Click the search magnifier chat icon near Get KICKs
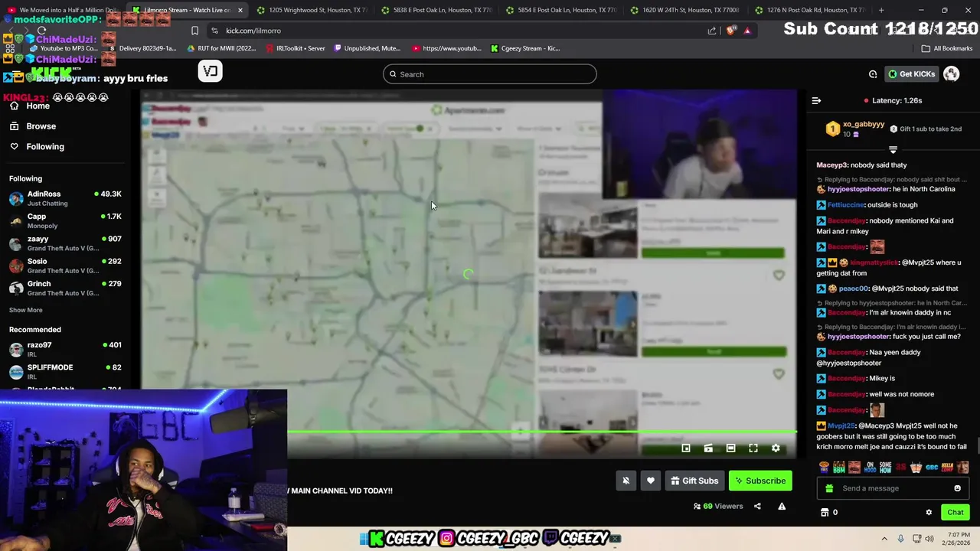 coord(873,74)
